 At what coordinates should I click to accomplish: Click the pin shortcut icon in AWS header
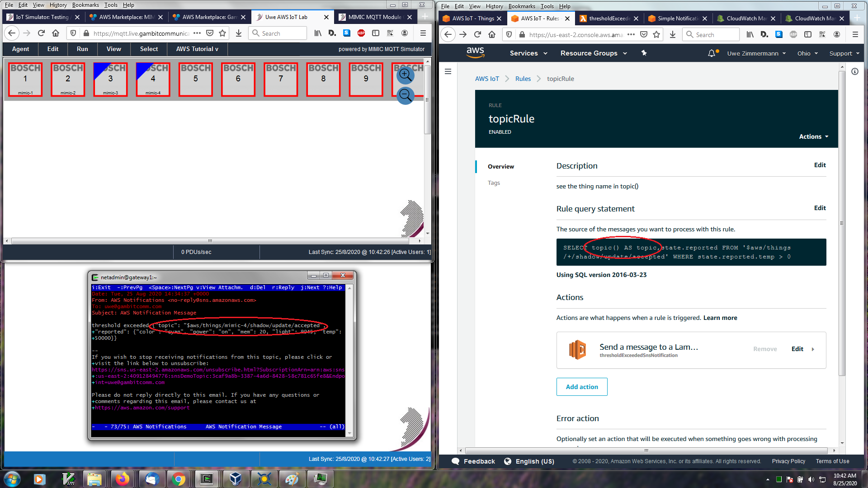pyautogui.click(x=644, y=53)
